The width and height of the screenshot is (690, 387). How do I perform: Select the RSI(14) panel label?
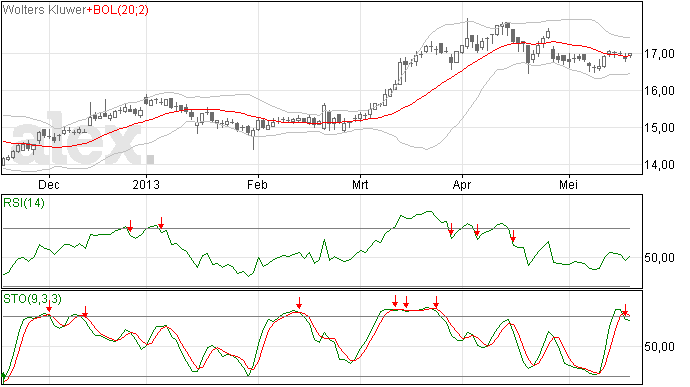(24, 203)
